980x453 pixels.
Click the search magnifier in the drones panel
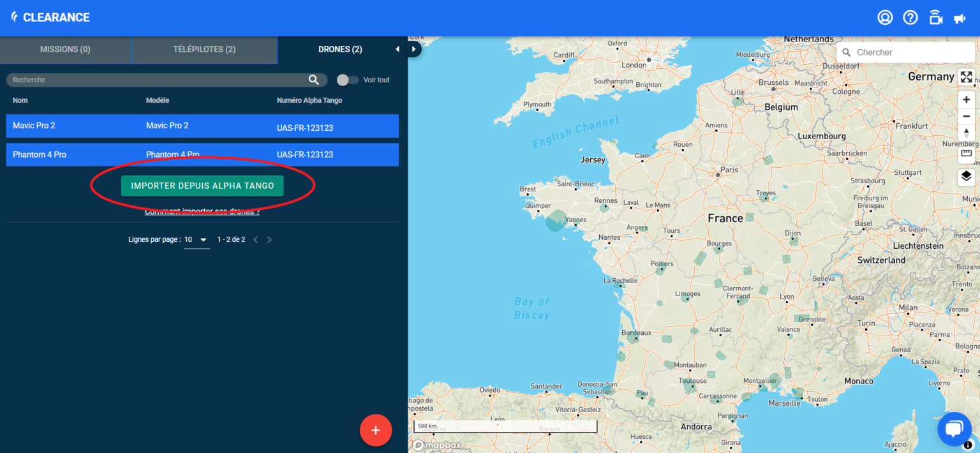pos(313,79)
